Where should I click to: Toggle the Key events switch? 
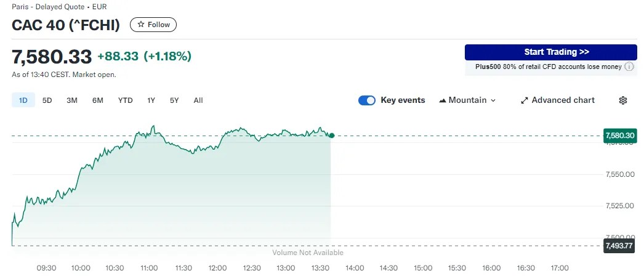coord(367,100)
